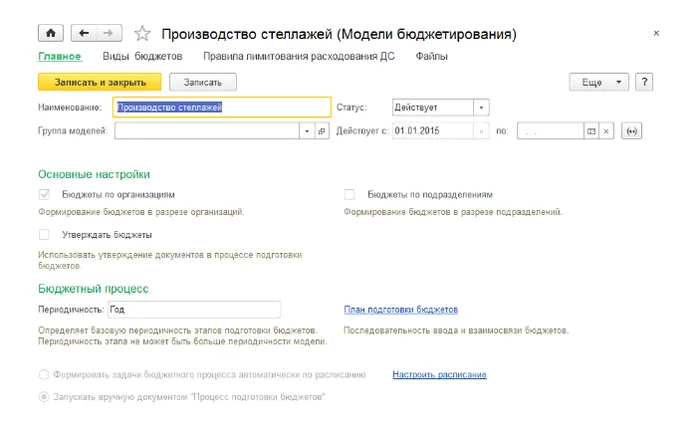This screenshot has height=437, width=700.
Task: Add form to favorites star
Action: 142,33
